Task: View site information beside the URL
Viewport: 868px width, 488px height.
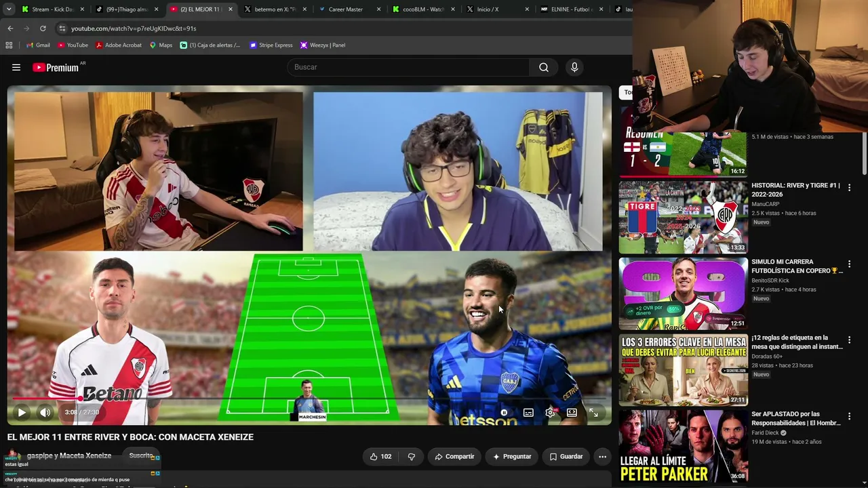Action: coord(62,28)
